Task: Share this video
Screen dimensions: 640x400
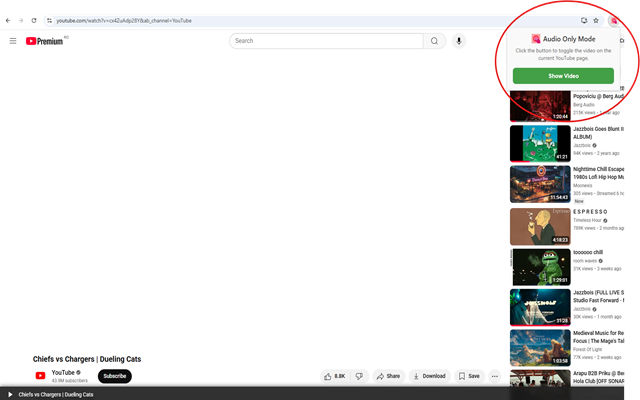Action: click(388, 376)
